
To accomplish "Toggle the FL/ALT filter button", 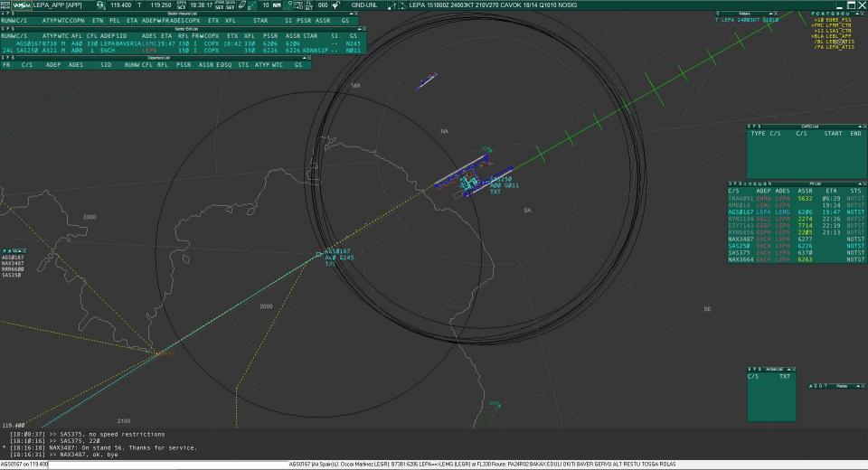I will pyautogui.click(x=309, y=5).
